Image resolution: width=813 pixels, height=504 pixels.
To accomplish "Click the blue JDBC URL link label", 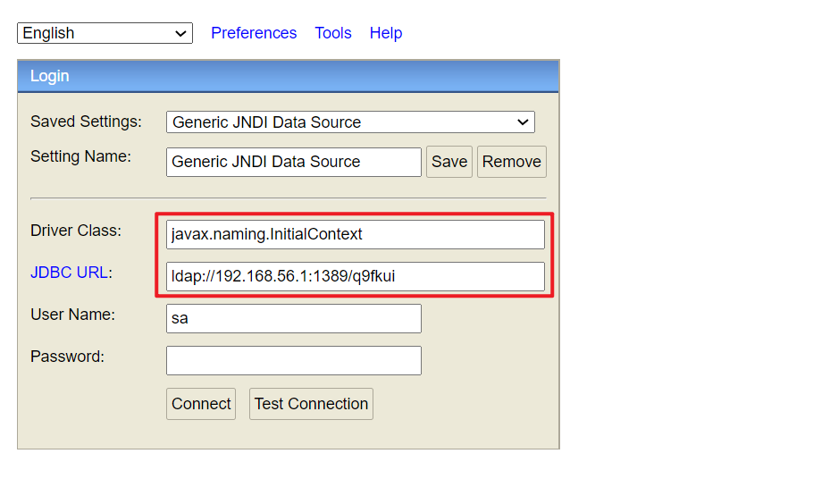I will [x=69, y=273].
